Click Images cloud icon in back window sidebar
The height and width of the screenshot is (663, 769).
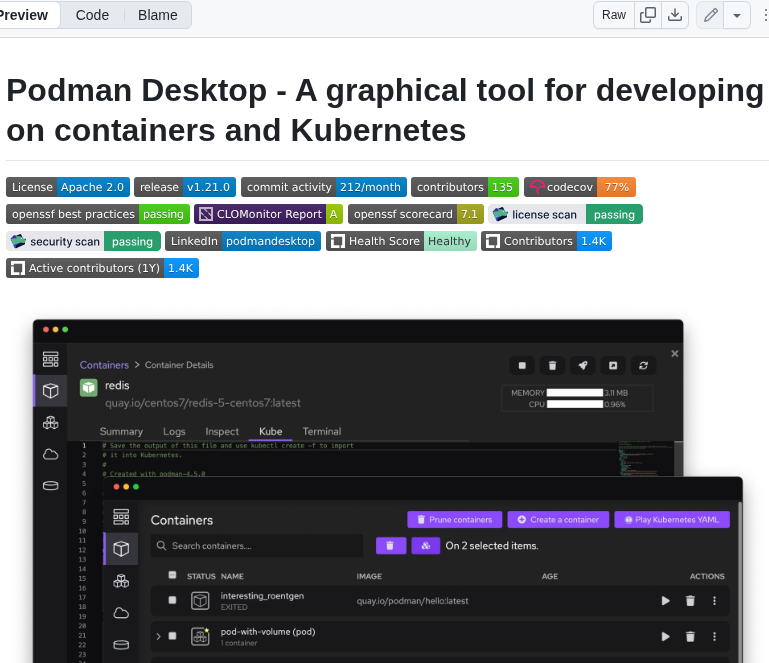pos(51,454)
